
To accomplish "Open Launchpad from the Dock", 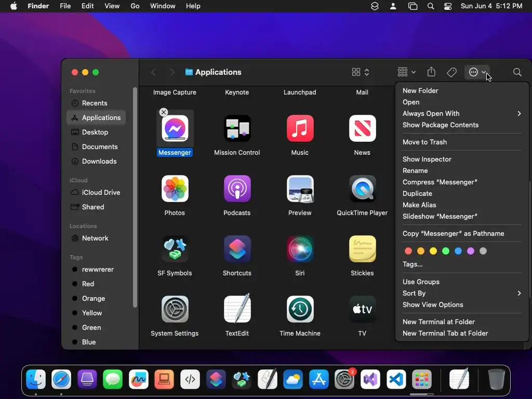I will tap(422, 379).
